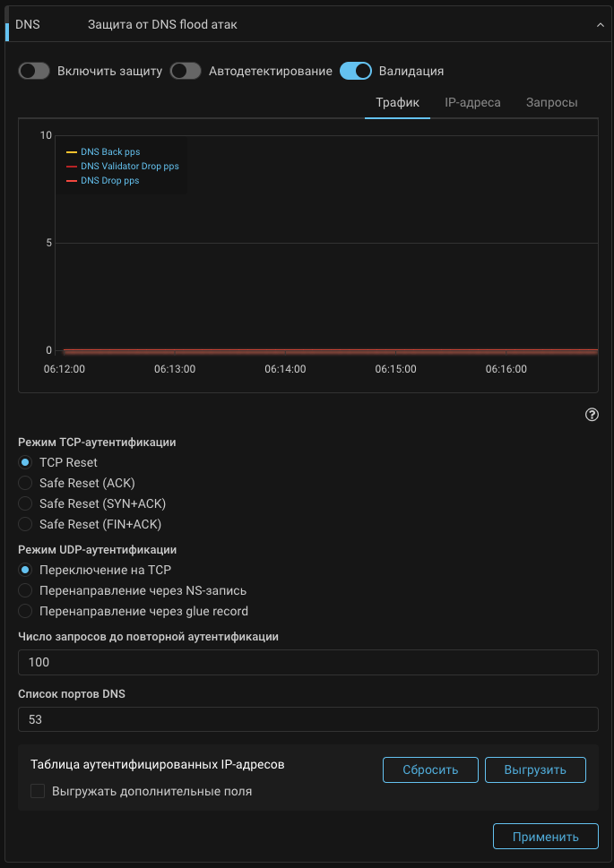Select Safe Reset (ACK) mode
614x868 pixels.
coord(25,483)
